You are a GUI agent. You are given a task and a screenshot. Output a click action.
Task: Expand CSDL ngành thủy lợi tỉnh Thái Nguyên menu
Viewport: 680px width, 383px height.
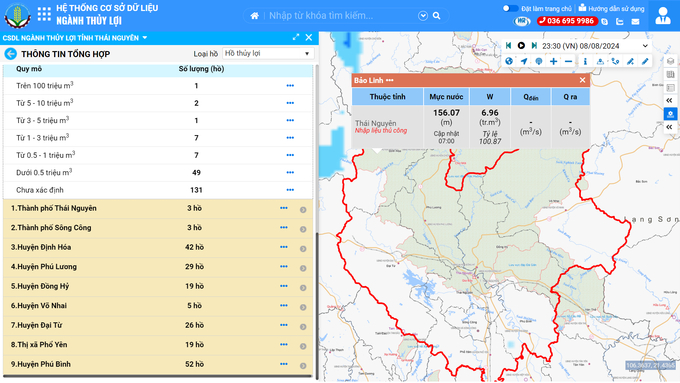pos(75,38)
